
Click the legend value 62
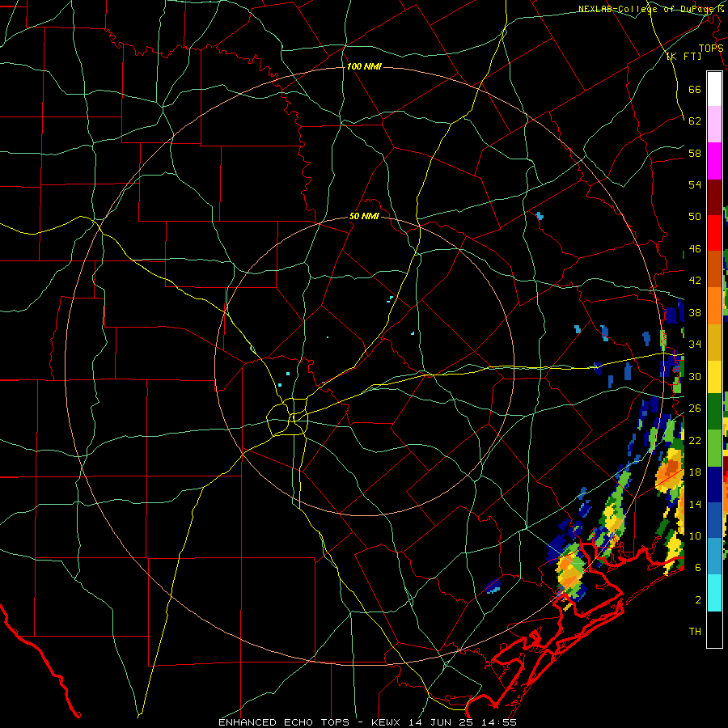[x=695, y=121]
